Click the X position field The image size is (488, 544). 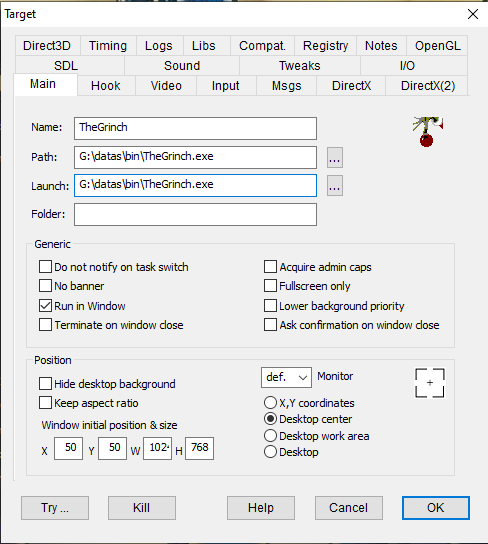(68, 448)
